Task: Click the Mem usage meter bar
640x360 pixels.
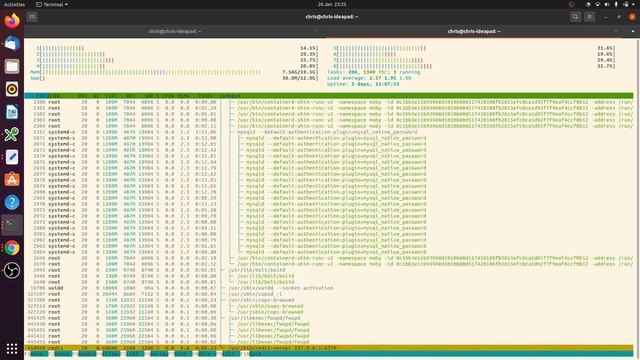Action: [x=174, y=72]
